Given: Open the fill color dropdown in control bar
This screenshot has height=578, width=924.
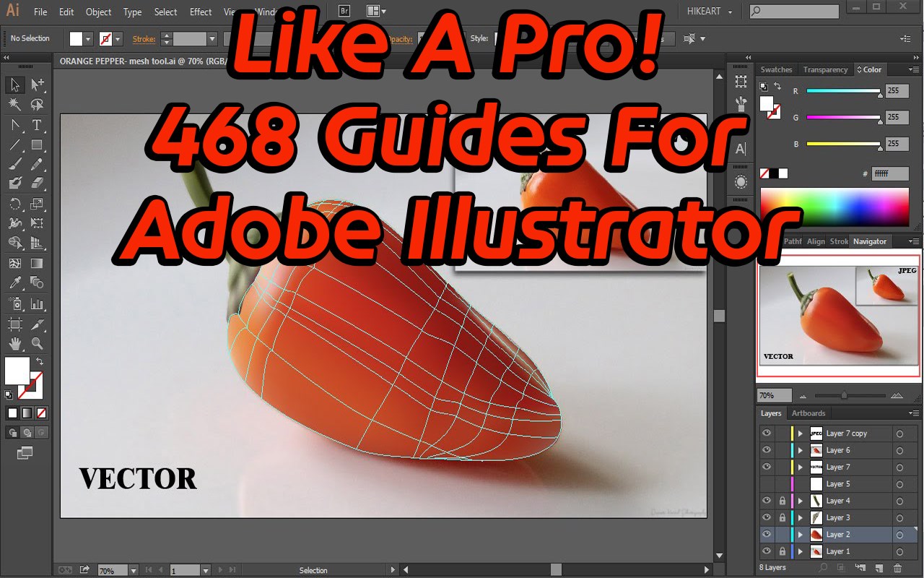Looking at the screenshot, I should 88,39.
